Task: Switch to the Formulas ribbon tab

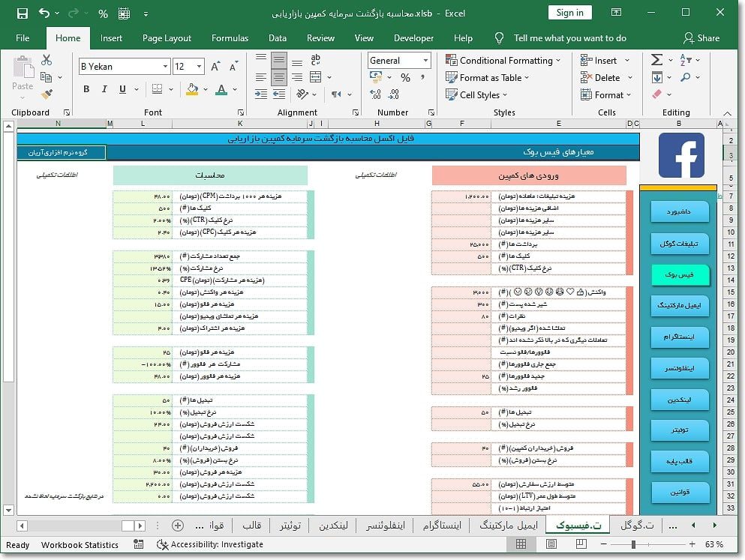Action: 230,38
